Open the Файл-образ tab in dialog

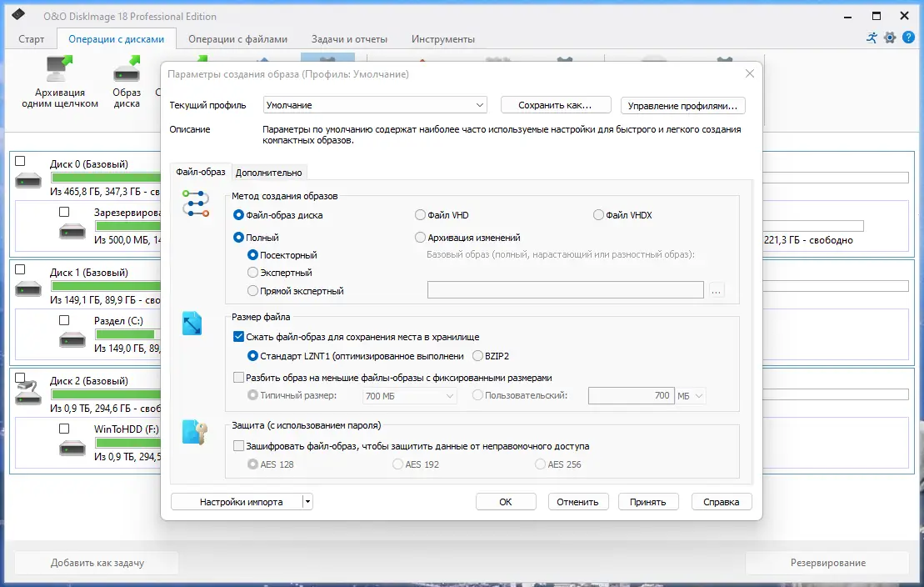tap(200, 172)
